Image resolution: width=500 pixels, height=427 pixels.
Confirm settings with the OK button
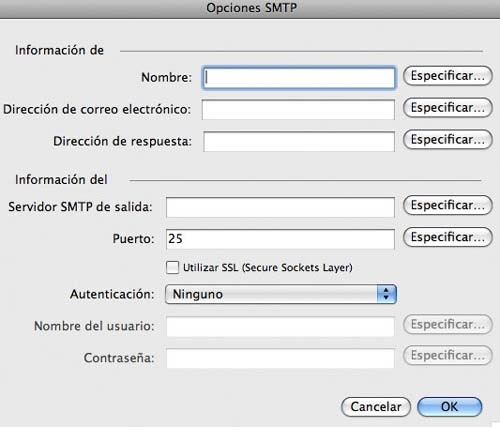click(450, 407)
